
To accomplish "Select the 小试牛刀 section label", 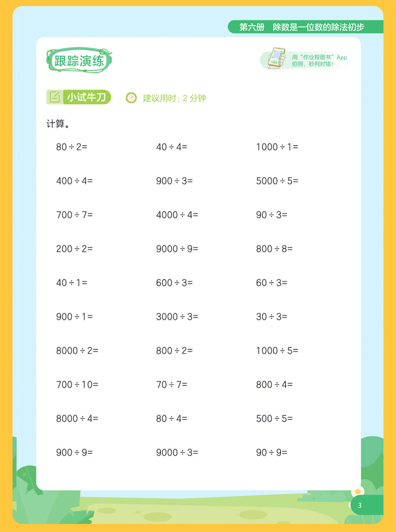I will click(x=86, y=97).
